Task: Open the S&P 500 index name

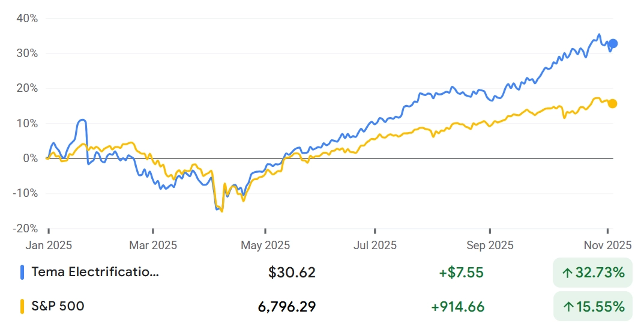Action: 58,306
